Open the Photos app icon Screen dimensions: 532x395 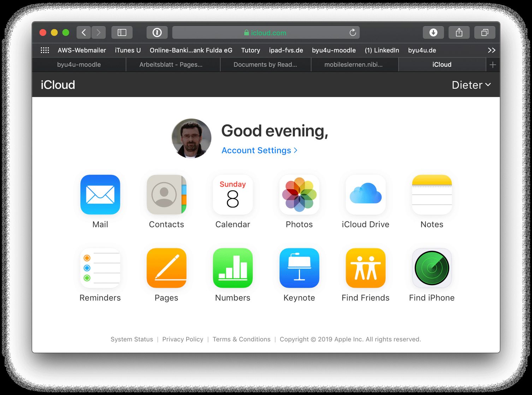pyautogui.click(x=299, y=194)
